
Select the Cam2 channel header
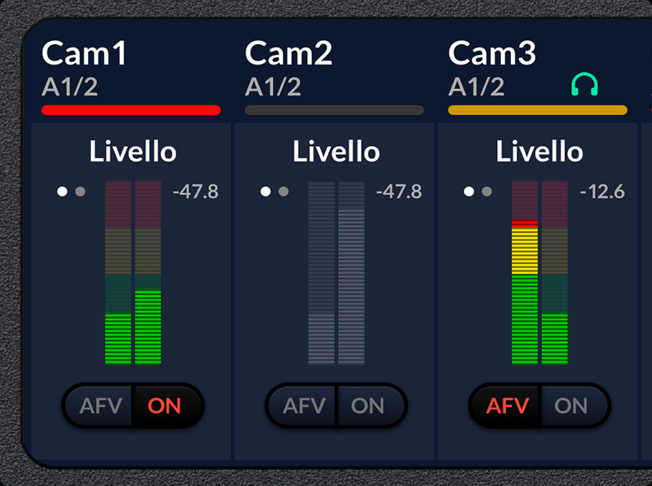288,53
